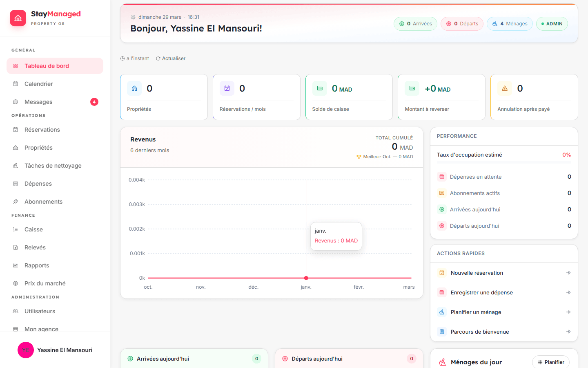
Task: Click the ADMIN role badge
Action: pyautogui.click(x=552, y=24)
